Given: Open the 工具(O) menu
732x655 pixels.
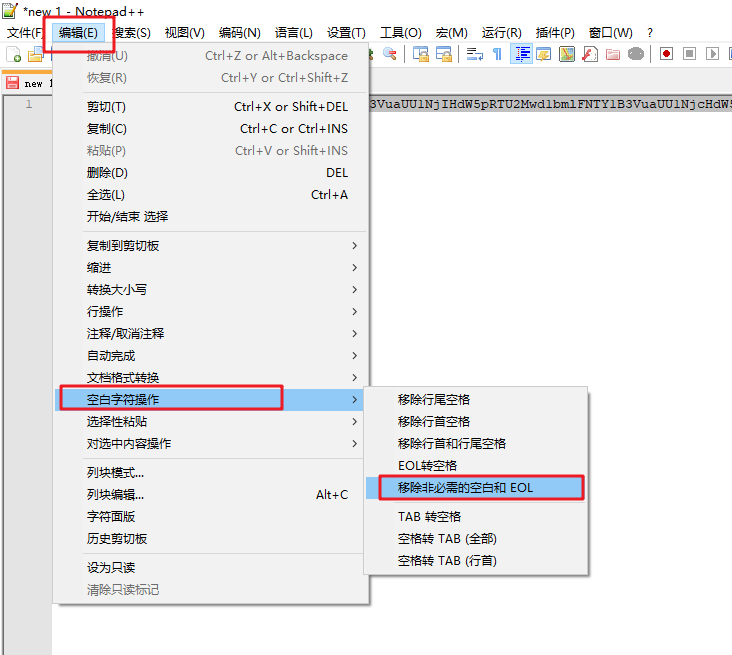Looking at the screenshot, I should pos(401,33).
